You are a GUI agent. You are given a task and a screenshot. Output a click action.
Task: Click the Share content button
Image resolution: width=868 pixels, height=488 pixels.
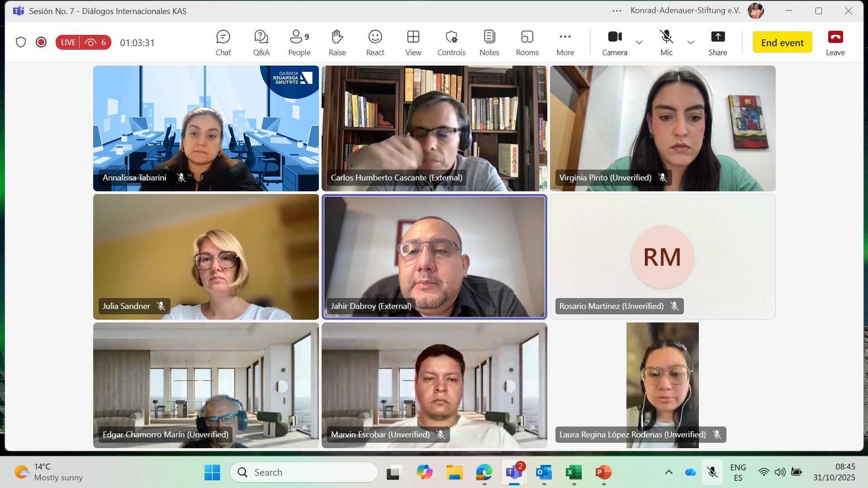pos(717,43)
